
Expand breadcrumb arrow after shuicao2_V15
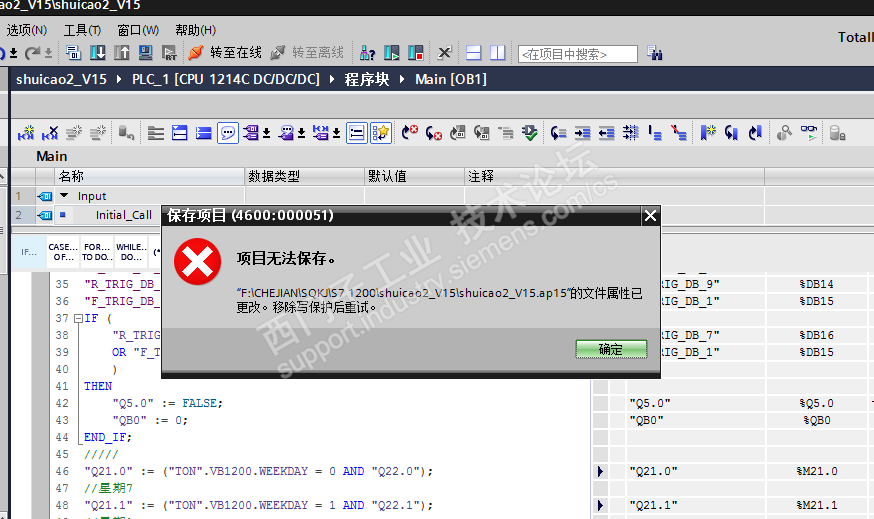tap(119, 79)
